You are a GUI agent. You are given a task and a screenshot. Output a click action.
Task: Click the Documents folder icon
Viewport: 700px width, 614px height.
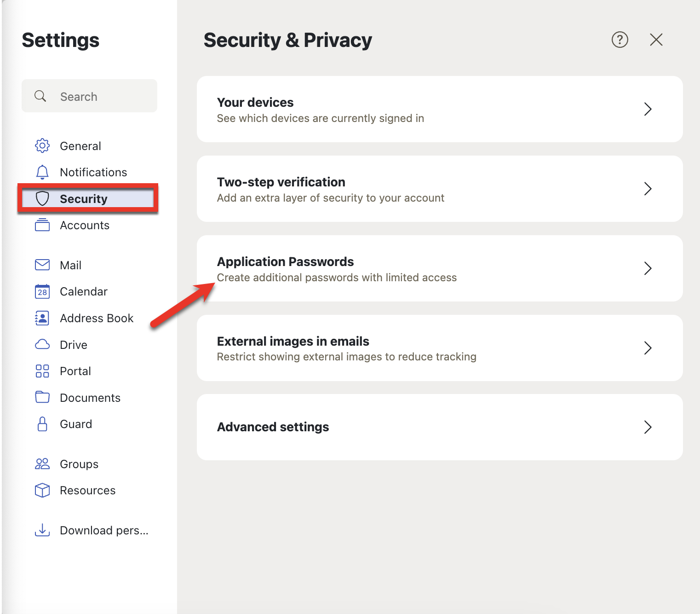tap(42, 397)
